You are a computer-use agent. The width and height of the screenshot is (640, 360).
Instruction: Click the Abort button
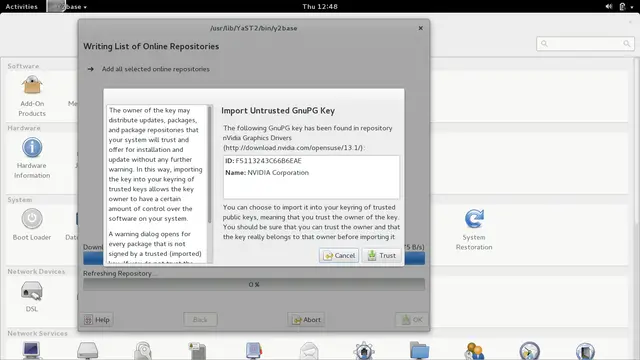coord(307,320)
